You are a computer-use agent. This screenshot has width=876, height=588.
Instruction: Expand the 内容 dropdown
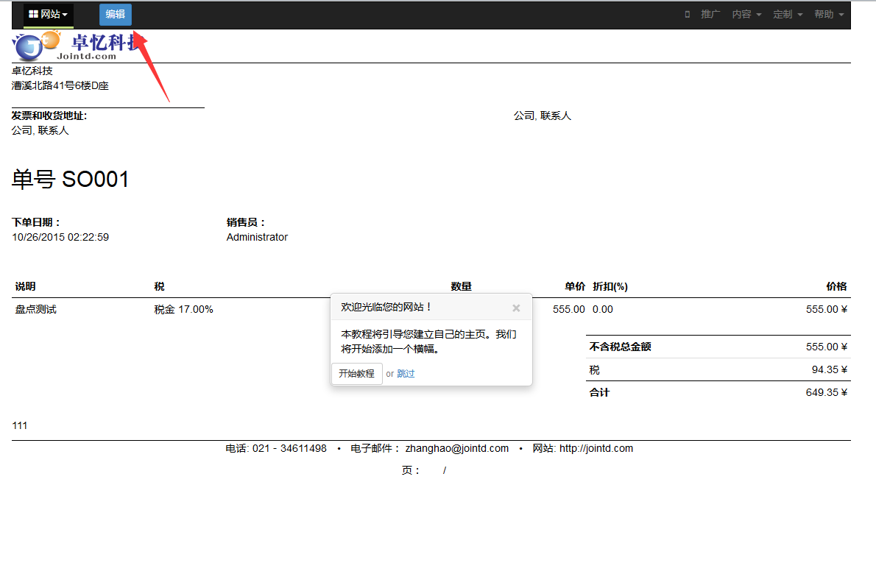point(746,15)
